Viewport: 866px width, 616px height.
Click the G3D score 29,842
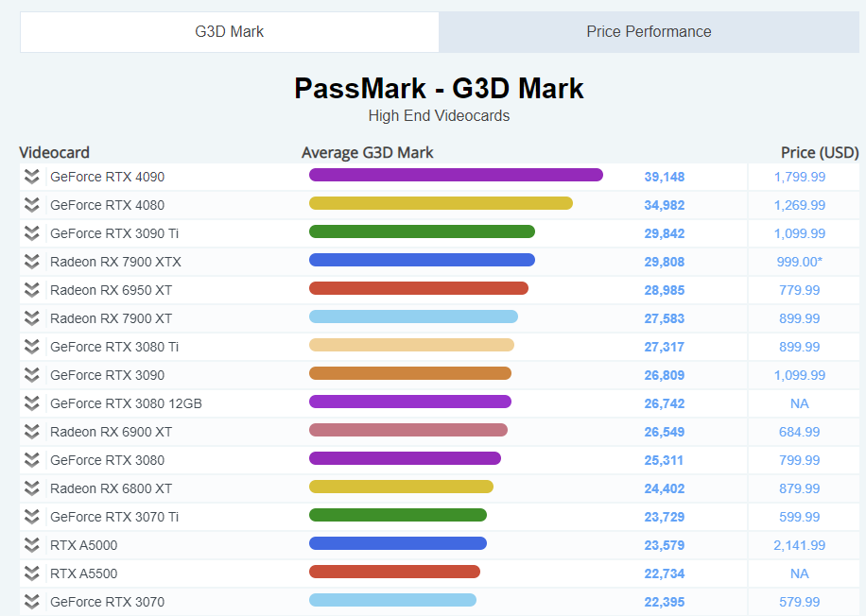[665, 233]
